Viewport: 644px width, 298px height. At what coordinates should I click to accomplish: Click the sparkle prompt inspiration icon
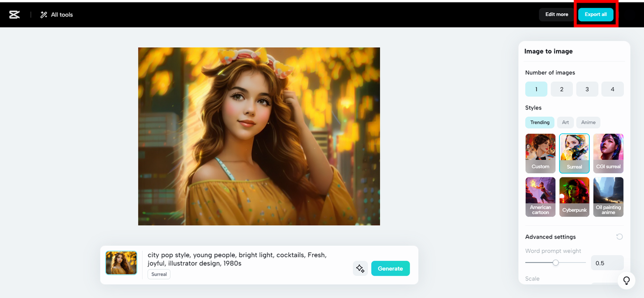[360, 268]
